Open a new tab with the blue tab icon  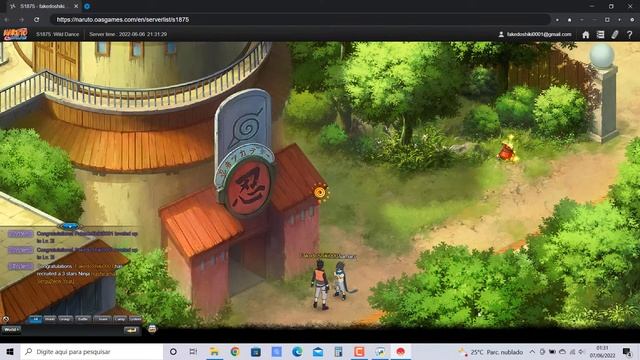point(87,6)
